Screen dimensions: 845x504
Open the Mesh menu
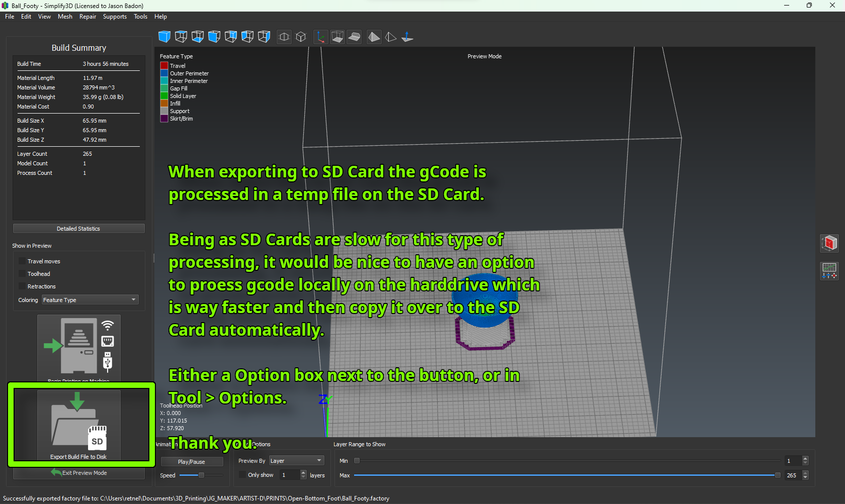point(65,17)
